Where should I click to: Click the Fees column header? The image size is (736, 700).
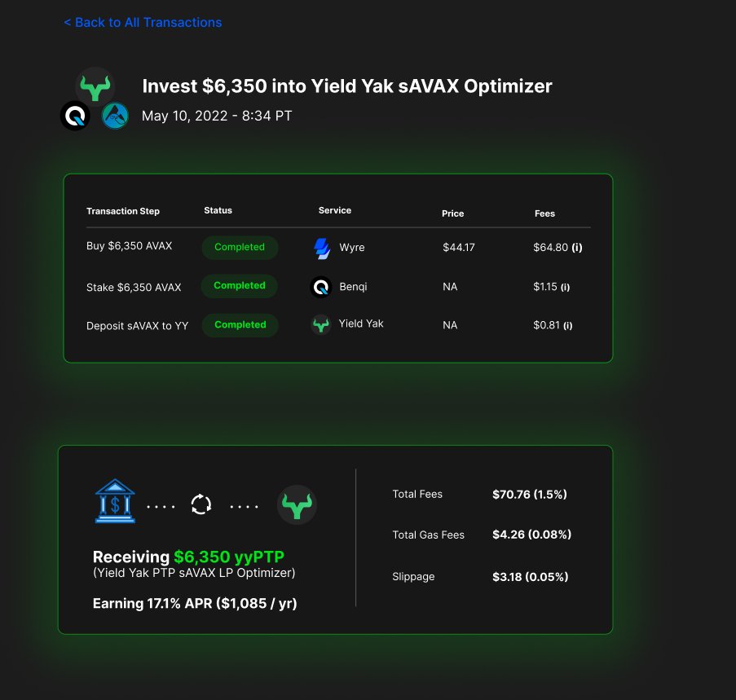tap(544, 214)
